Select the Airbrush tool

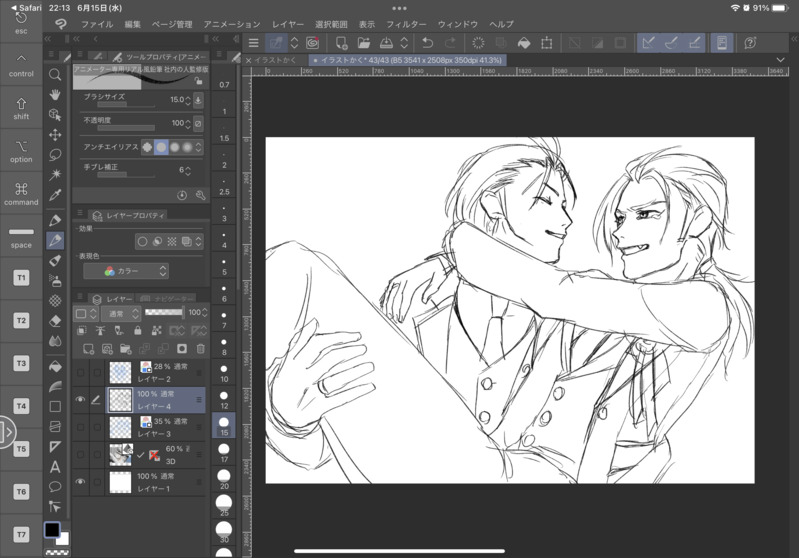click(x=55, y=280)
